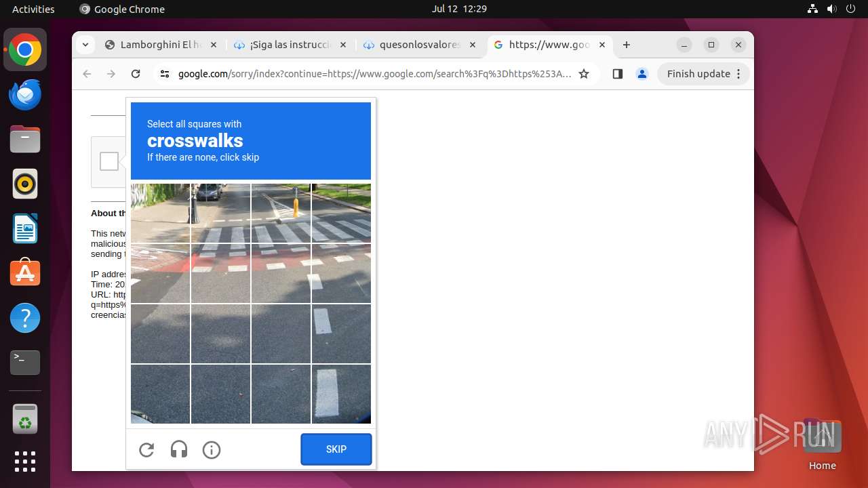Open a new tab

click(627, 45)
